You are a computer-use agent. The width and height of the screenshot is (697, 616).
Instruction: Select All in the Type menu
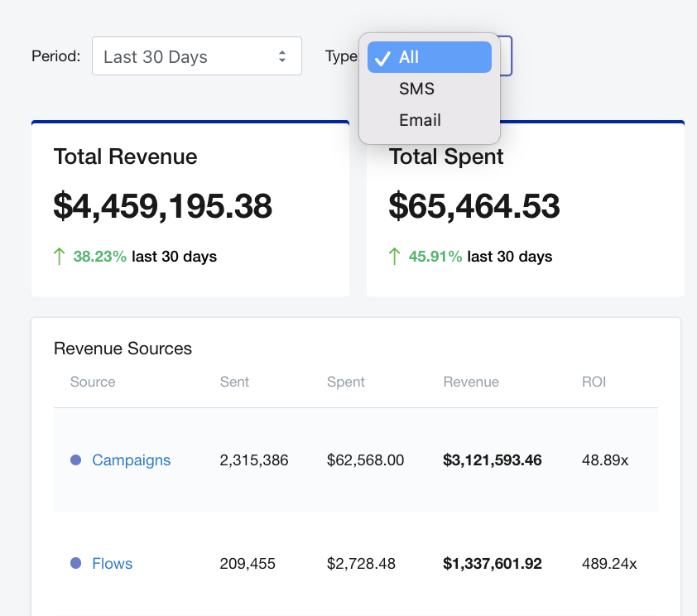tap(430, 57)
